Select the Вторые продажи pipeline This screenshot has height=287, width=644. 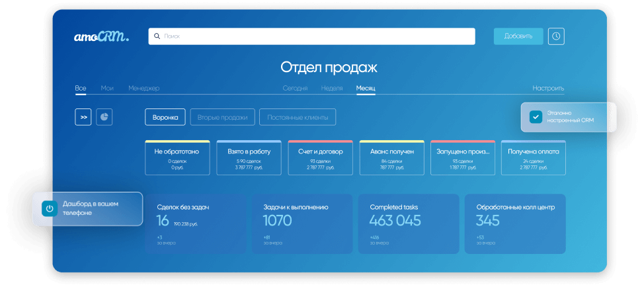pos(222,117)
